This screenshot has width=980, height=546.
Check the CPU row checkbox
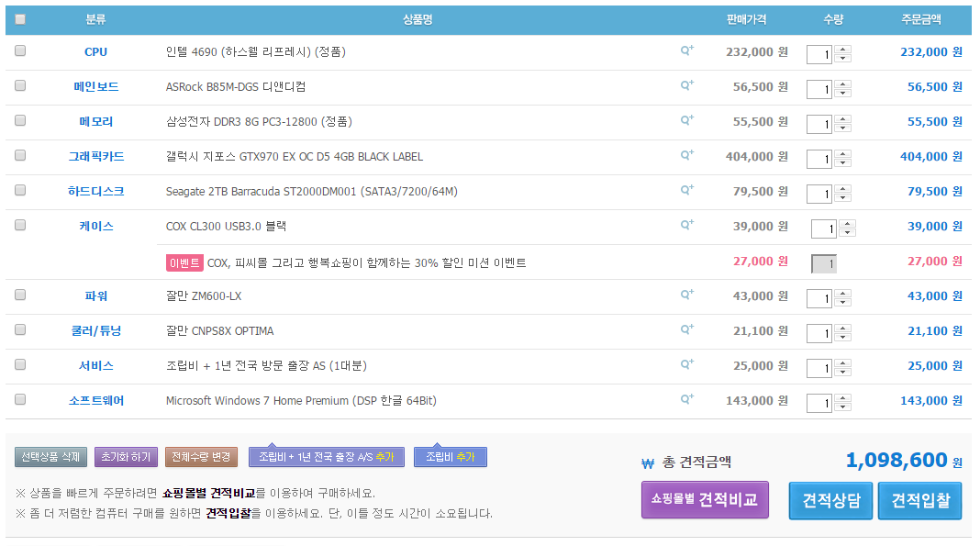[x=20, y=50]
